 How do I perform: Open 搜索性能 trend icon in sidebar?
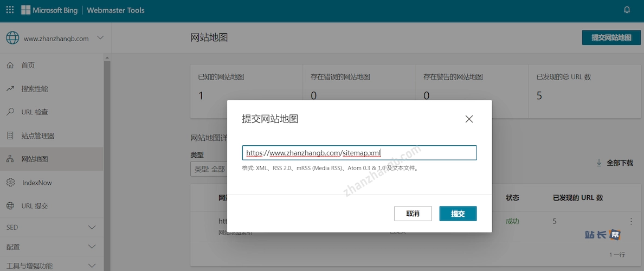tap(10, 88)
